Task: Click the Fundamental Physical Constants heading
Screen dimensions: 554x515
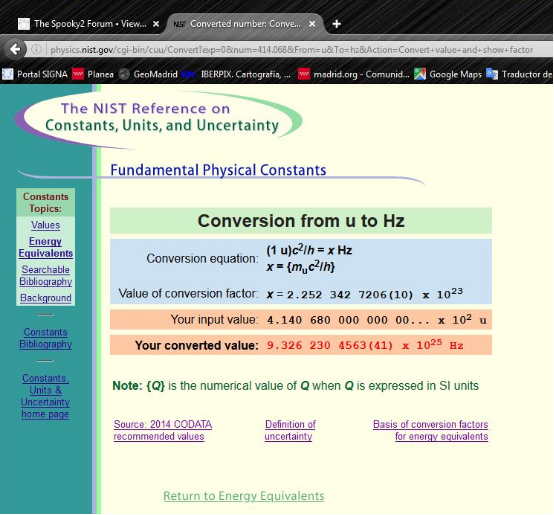Action: tap(218, 170)
